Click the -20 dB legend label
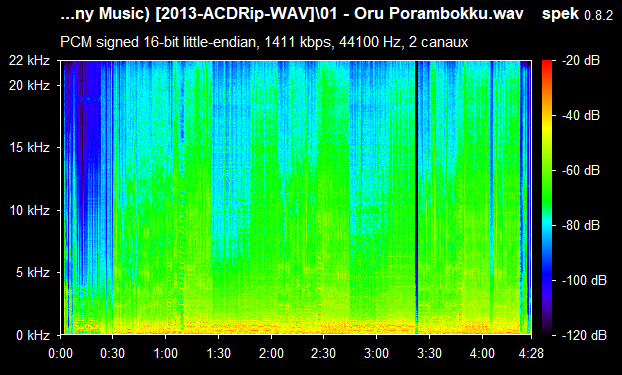This screenshot has height=375, width=622. point(581,61)
